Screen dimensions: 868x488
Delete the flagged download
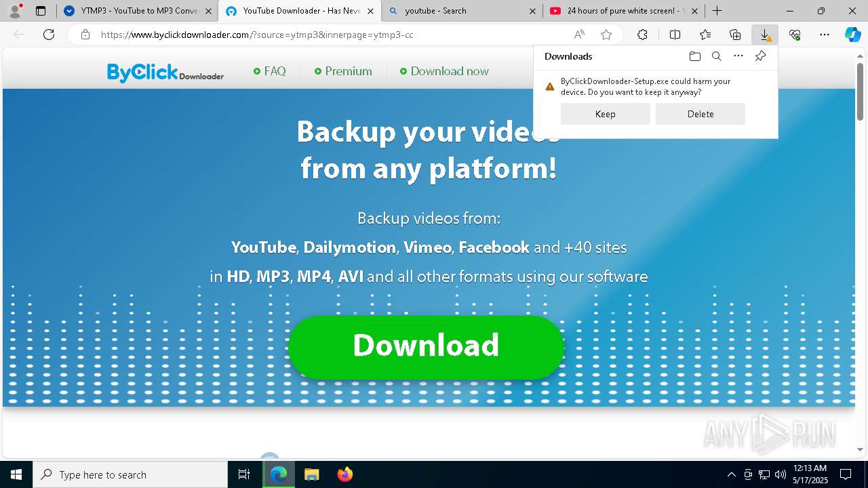tap(701, 114)
